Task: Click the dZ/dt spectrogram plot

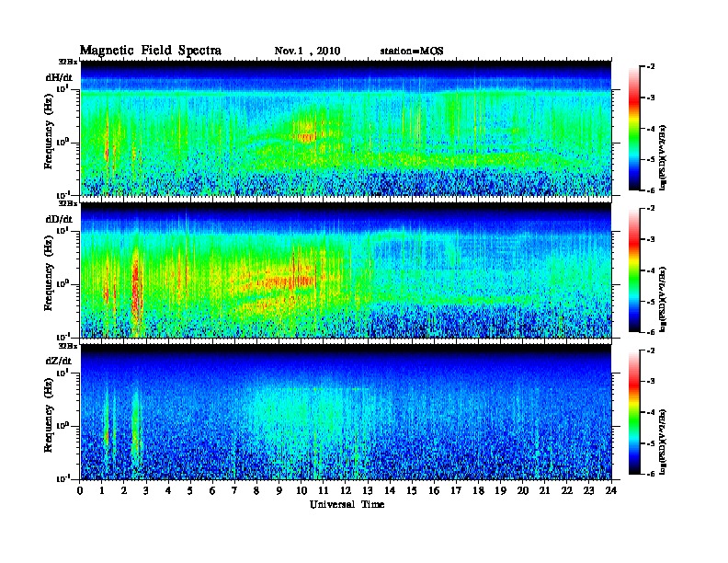Action: click(x=346, y=412)
